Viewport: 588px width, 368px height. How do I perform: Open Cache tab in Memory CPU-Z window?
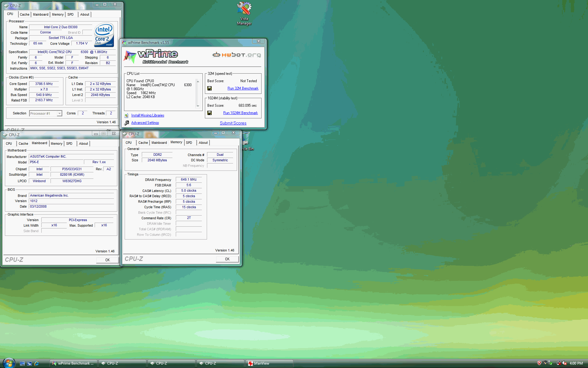click(x=143, y=143)
